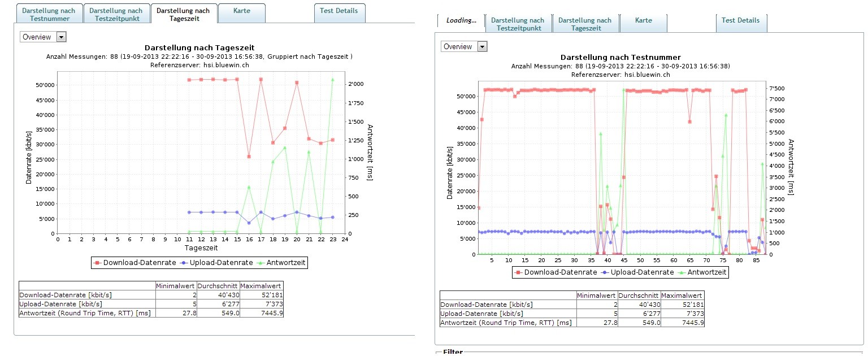Click blue Upload-Datenrate legend marker in Testnummer chart
The height and width of the screenshot is (356, 868).
(605, 272)
